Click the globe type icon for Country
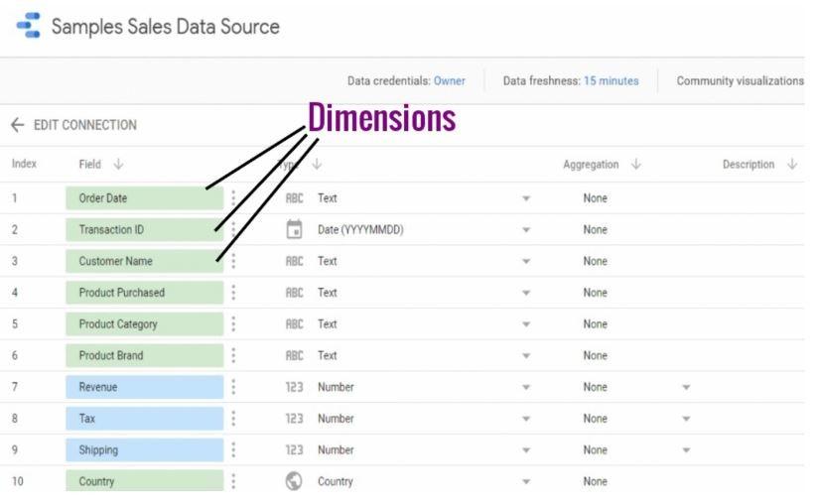Viewport: 816px width, 504px height. (294, 481)
